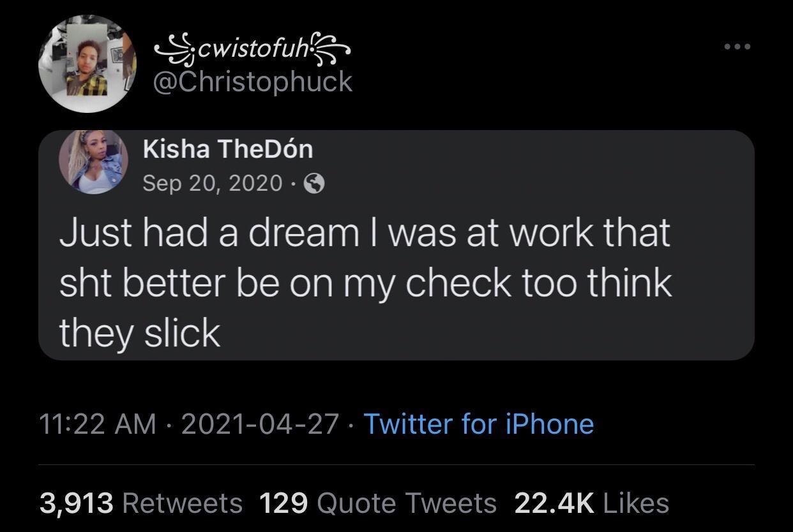
Task: Show the 129 Quote Tweets
Action: pyautogui.click(x=379, y=503)
